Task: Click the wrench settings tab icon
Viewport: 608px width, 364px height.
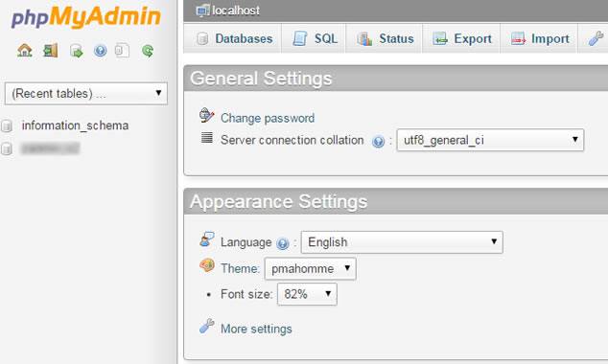Action: pos(596,38)
